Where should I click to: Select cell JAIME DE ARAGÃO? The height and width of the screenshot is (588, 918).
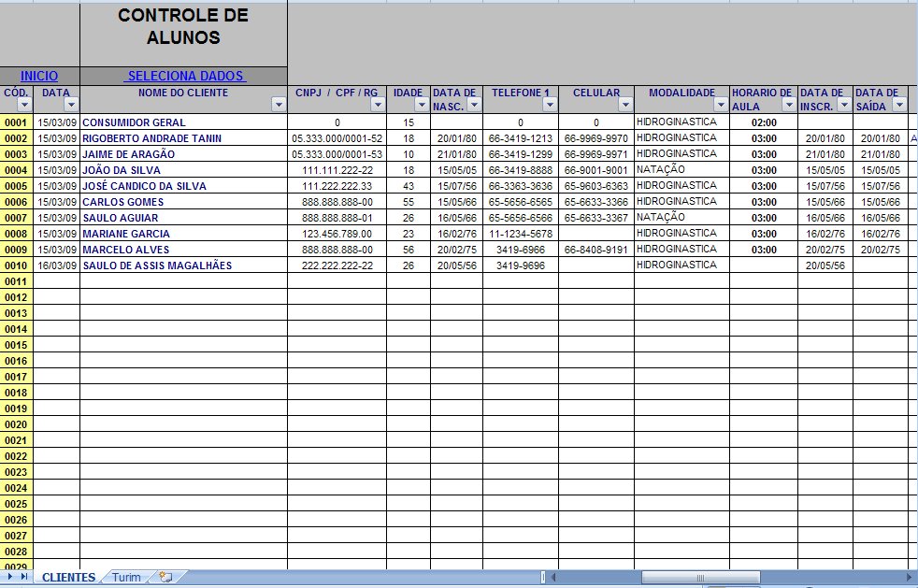coord(183,154)
